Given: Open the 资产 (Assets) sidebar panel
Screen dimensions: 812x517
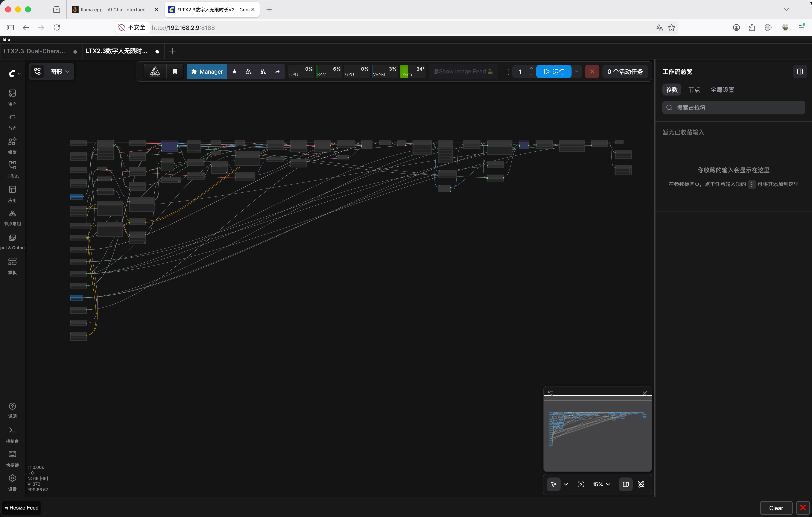Looking at the screenshot, I should tap(12, 97).
